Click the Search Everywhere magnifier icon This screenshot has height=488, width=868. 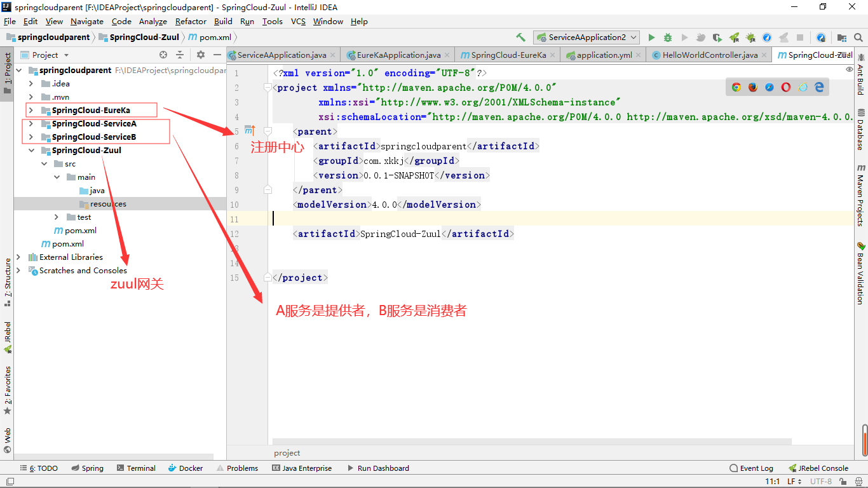pyautogui.click(x=858, y=37)
